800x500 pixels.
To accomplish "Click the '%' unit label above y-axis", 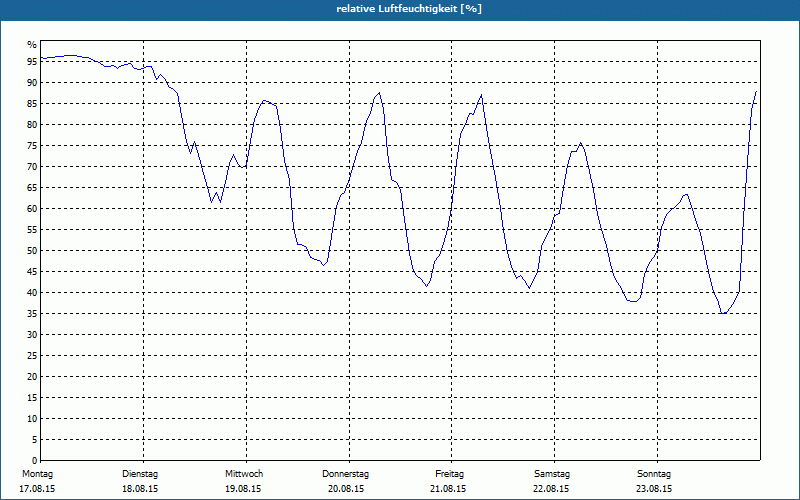I will point(32,45).
